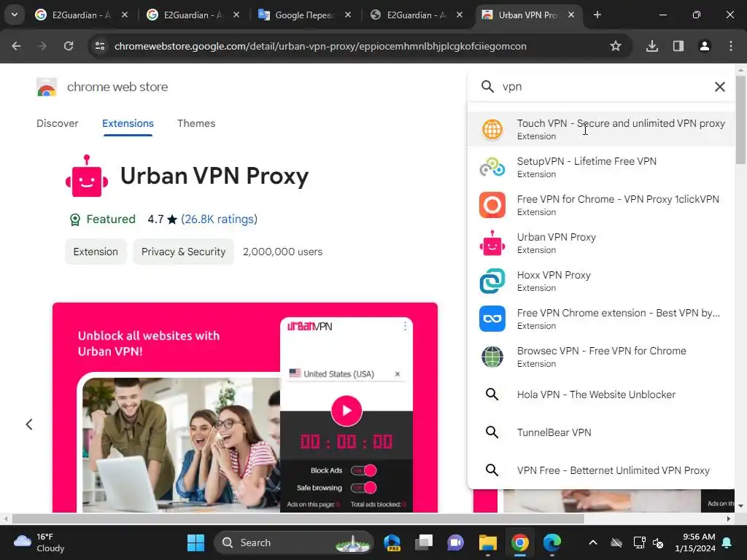This screenshot has height=560, width=747.
Task: Click the pink play button in screenshot
Action: (x=347, y=411)
